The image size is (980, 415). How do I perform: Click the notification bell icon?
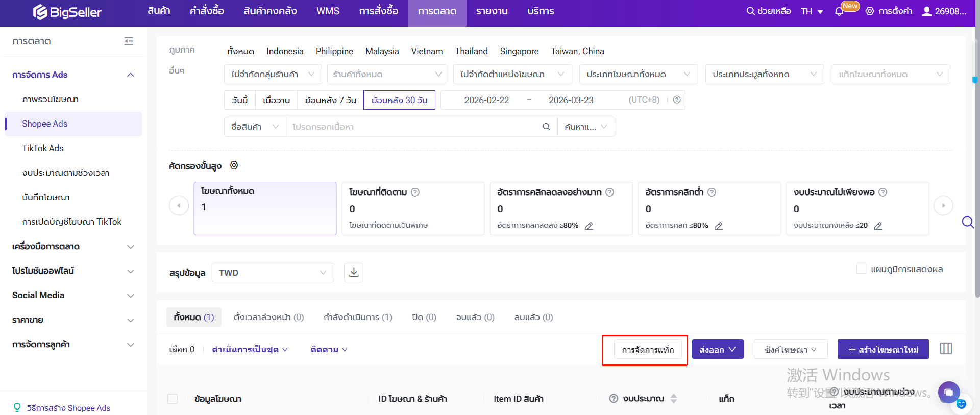tap(839, 11)
